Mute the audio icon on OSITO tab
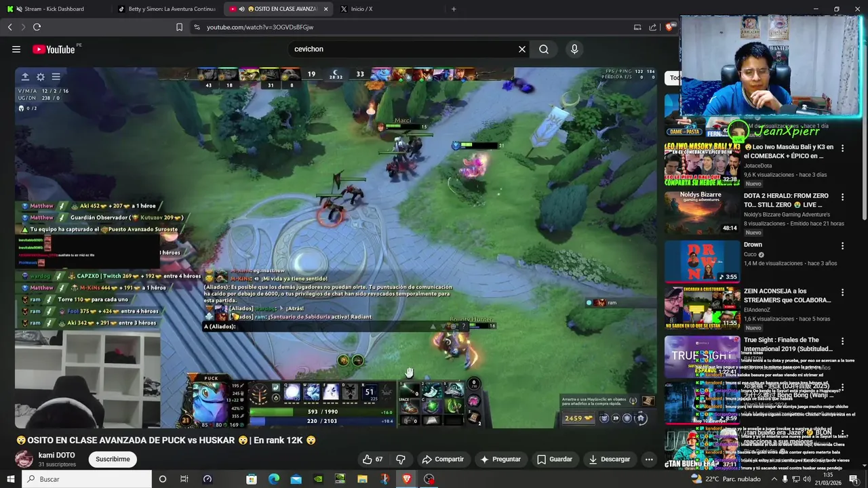This screenshot has width=868, height=488. [242, 9]
